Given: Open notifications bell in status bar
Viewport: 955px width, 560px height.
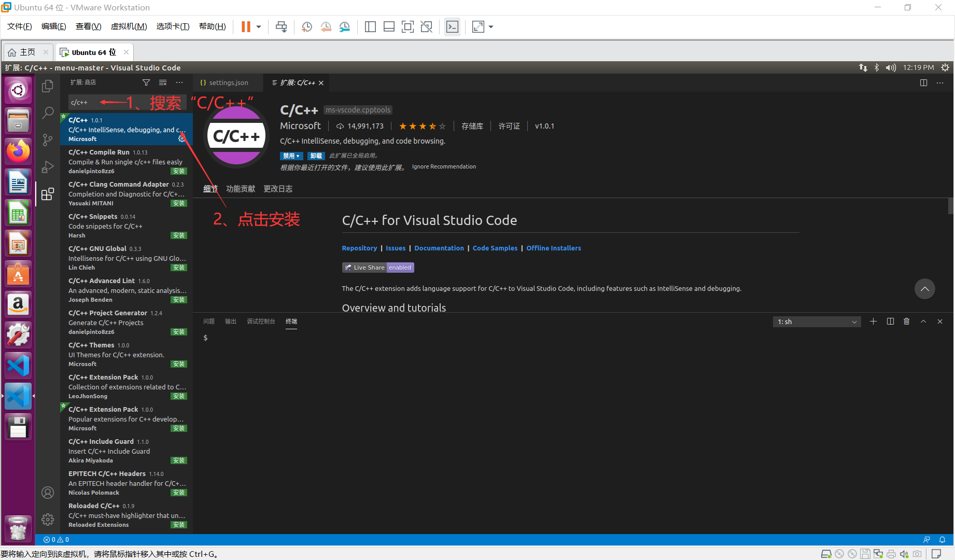Looking at the screenshot, I should (x=943, y=540).
